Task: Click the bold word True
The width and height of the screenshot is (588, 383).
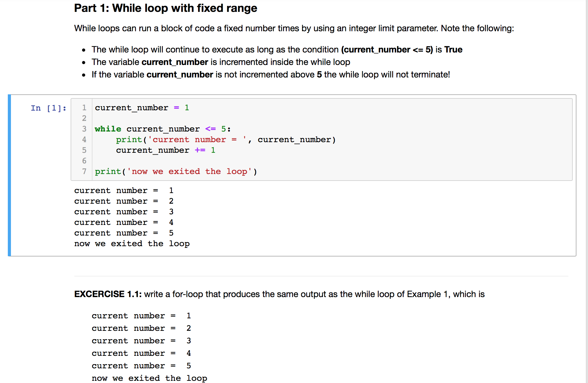Action: [454, 49]
